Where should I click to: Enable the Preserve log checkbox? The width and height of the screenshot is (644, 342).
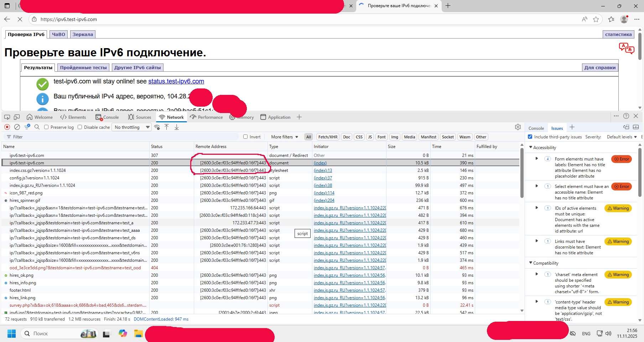point(46,127)
